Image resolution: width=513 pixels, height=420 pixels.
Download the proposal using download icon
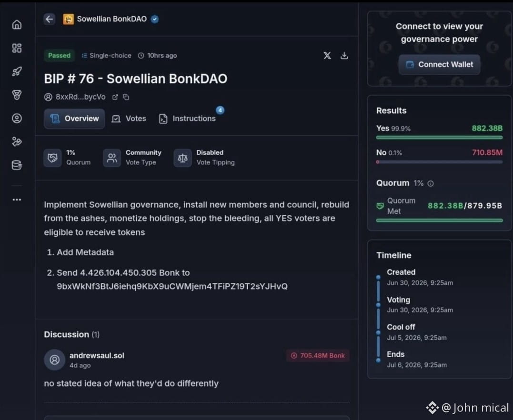344,56
